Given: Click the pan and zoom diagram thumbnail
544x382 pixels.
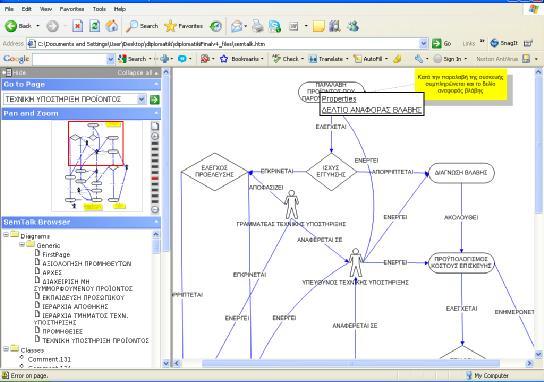Looking at the screenshot, I should (96, 166).
